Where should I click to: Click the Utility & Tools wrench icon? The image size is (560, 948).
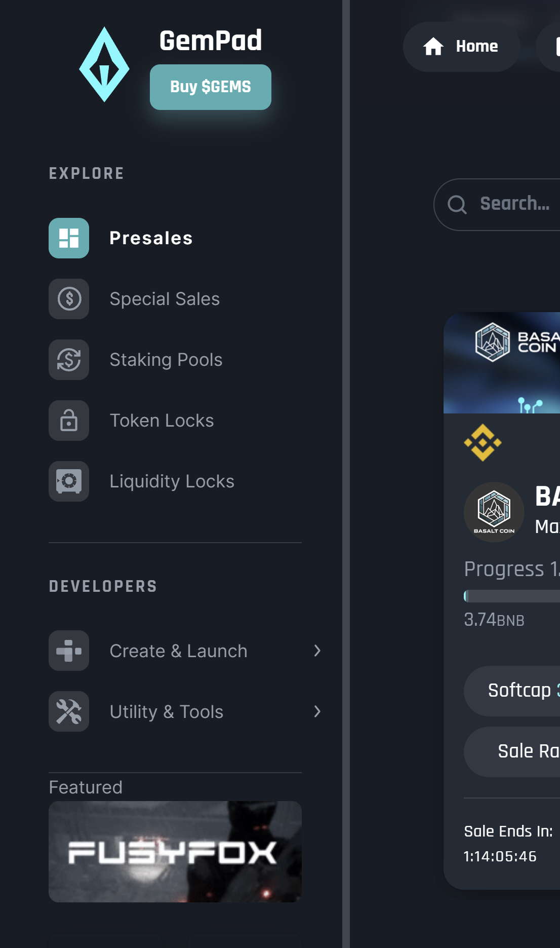coord(69,711)
